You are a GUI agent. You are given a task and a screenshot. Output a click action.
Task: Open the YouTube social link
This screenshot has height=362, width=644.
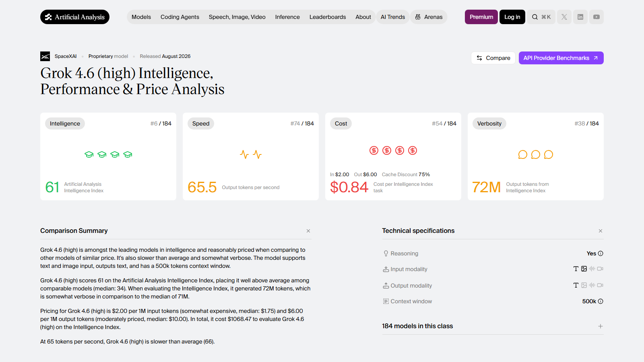tap(597, 17)
